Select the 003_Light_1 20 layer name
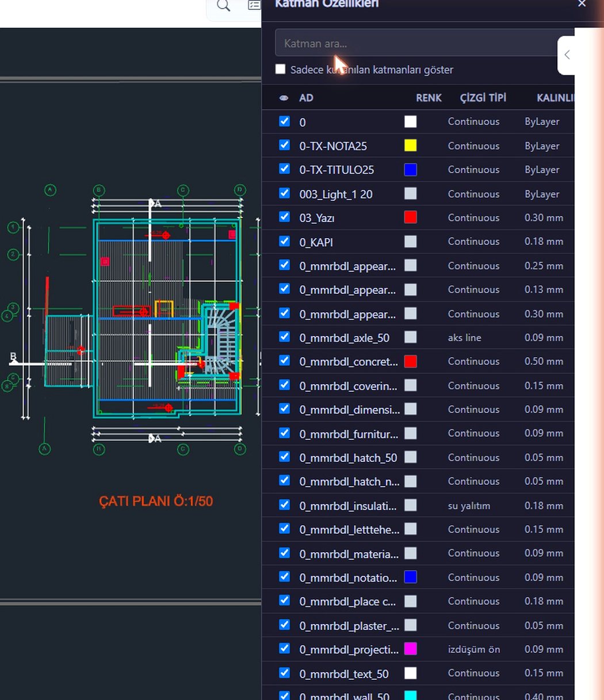 [x=336, y=194]
